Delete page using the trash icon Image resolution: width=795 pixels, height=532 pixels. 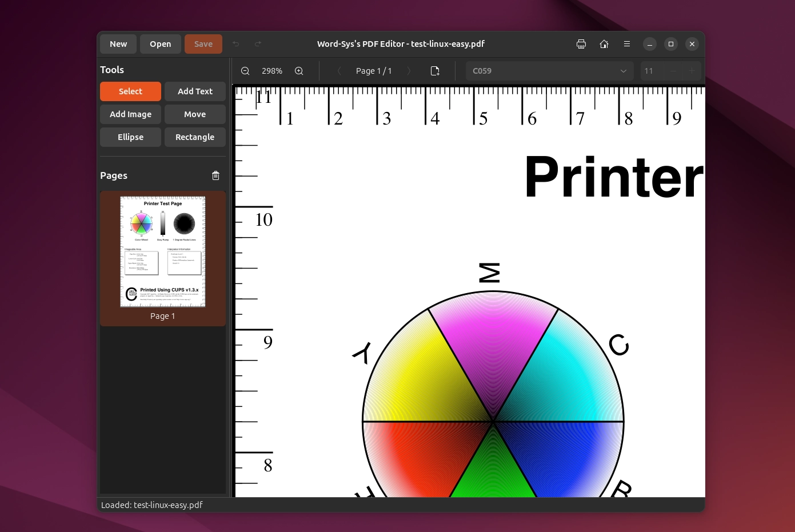tap(215, 175)
